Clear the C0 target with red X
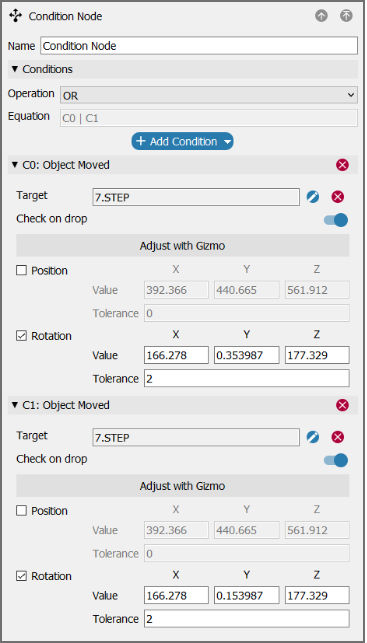Screen dimensions: 367x643 (x=337, y=197)
